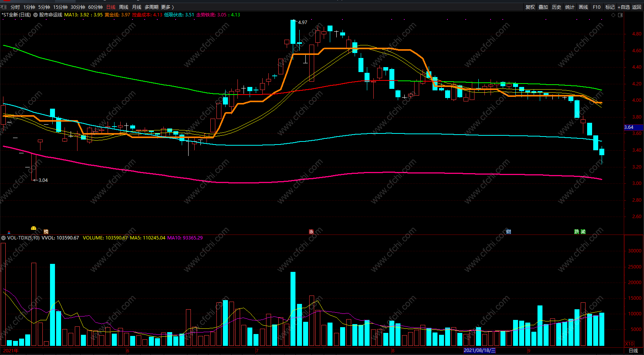
Task: Click the 黄金线 value label
Action: coord(117,15)
